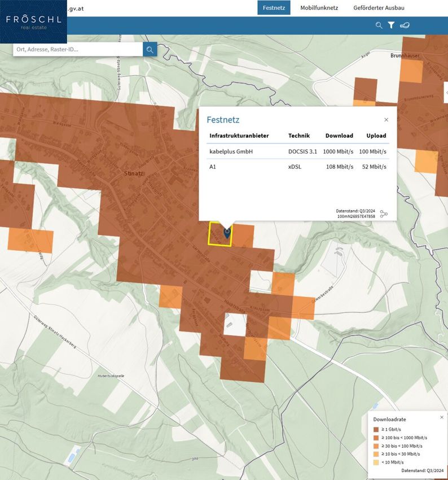Viewport: 448px width, 480px height.
Task: Open the Geförderter Ausbau tab
Action: pos(379,8)
